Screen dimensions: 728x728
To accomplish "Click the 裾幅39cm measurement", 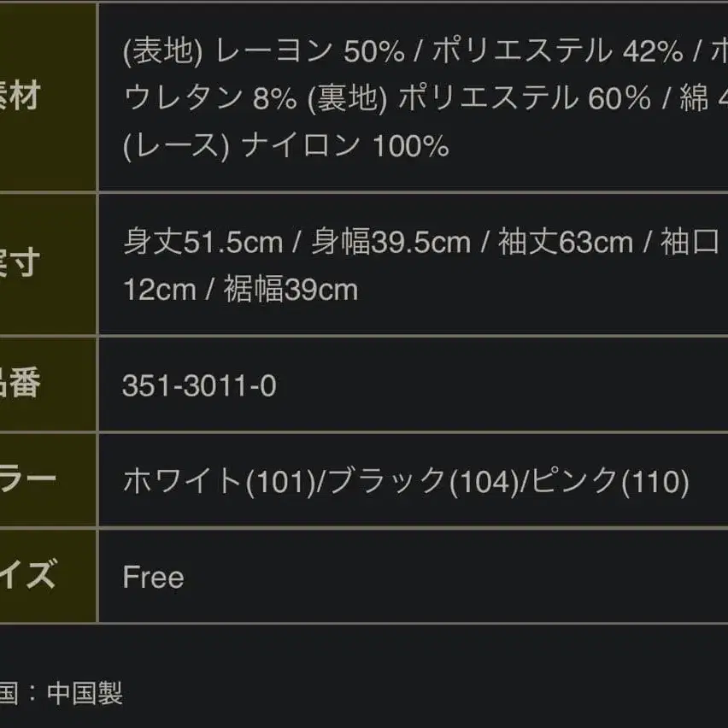I will coord(291,290).
